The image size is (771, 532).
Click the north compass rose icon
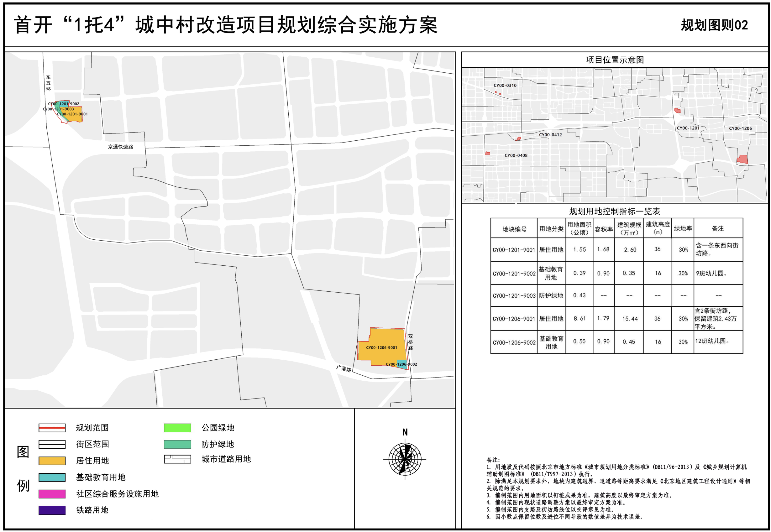tap(405, 459)
